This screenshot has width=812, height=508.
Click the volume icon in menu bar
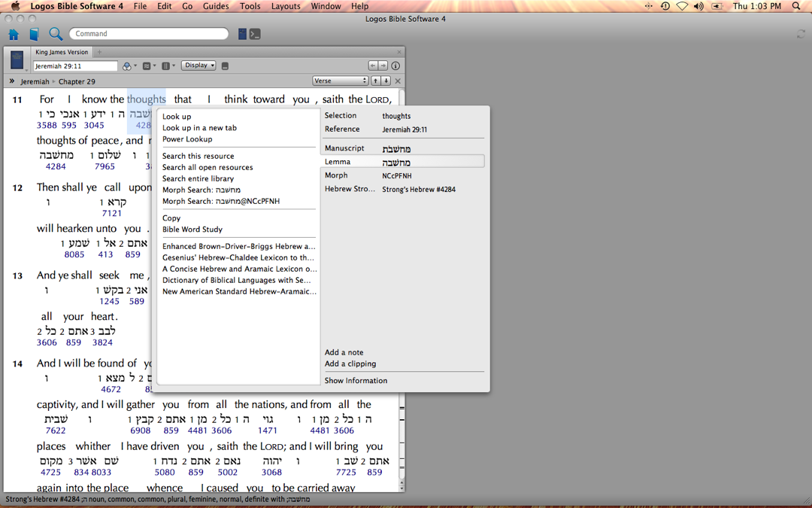699,6
